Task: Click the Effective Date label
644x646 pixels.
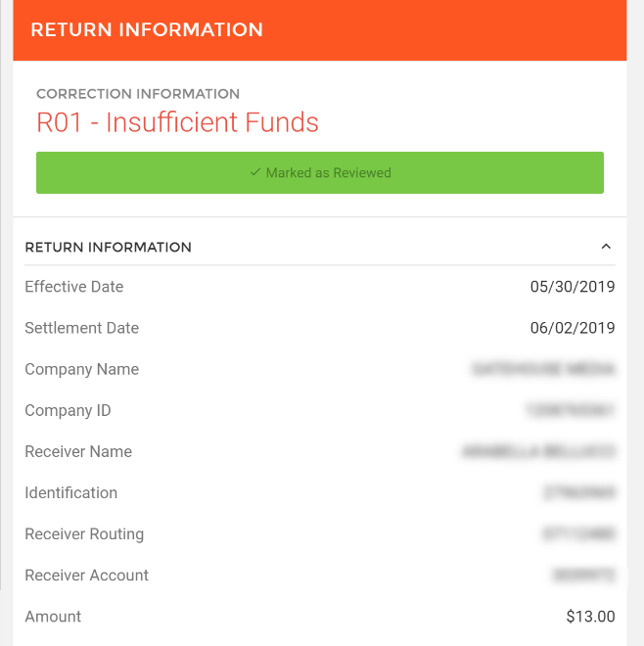Action: [74, 287]
